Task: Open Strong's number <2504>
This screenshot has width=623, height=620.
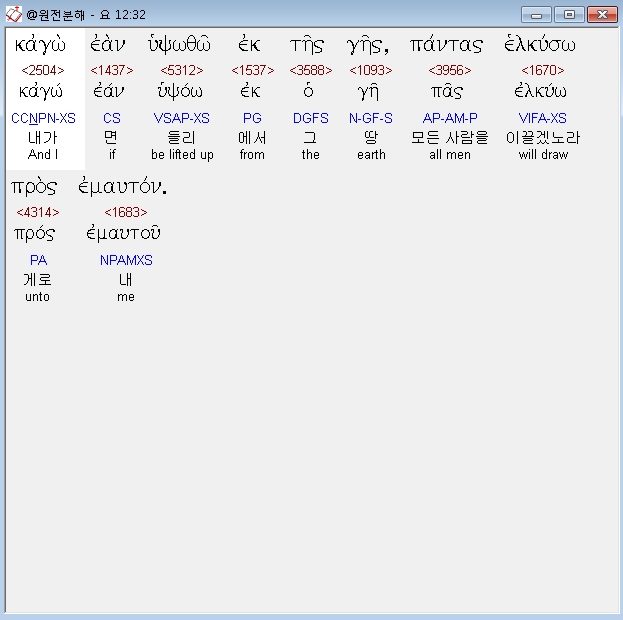Action: [x=43, y=70]
